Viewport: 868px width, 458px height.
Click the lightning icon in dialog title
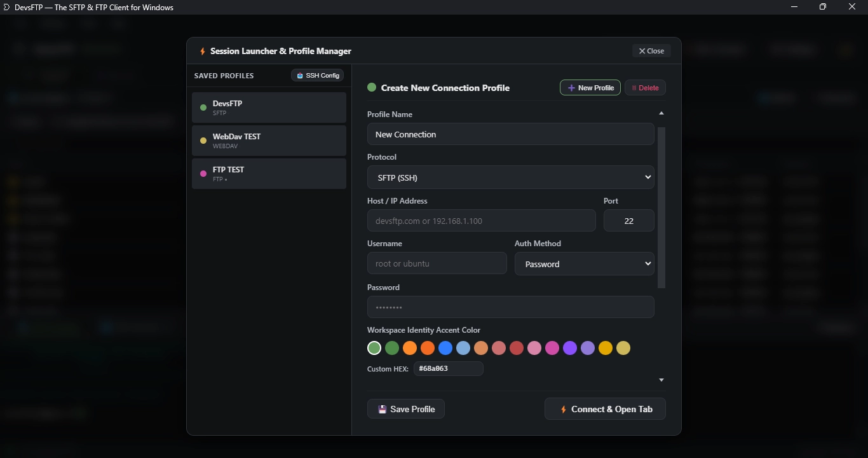pos(203,51)
